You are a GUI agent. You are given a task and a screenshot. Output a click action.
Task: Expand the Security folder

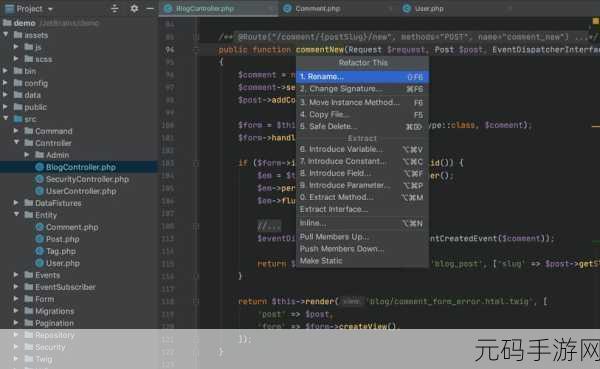click(x=16, y=347)
